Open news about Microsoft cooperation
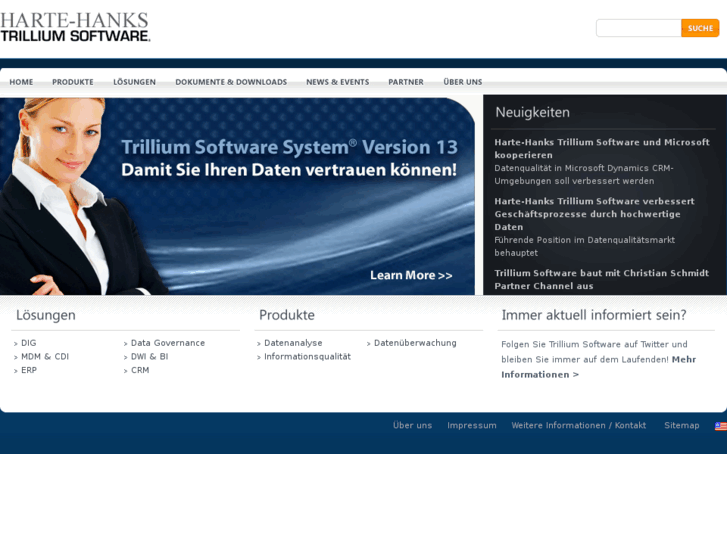Viewport: 727px width, 545px height. tap(602, 148)
